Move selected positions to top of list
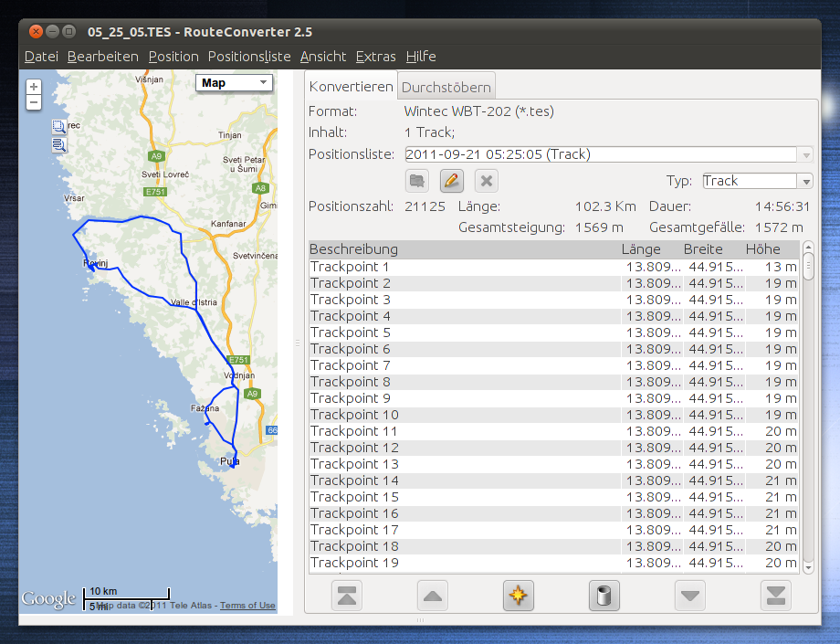The image size is (840, 644). click(x=348, y=596)
